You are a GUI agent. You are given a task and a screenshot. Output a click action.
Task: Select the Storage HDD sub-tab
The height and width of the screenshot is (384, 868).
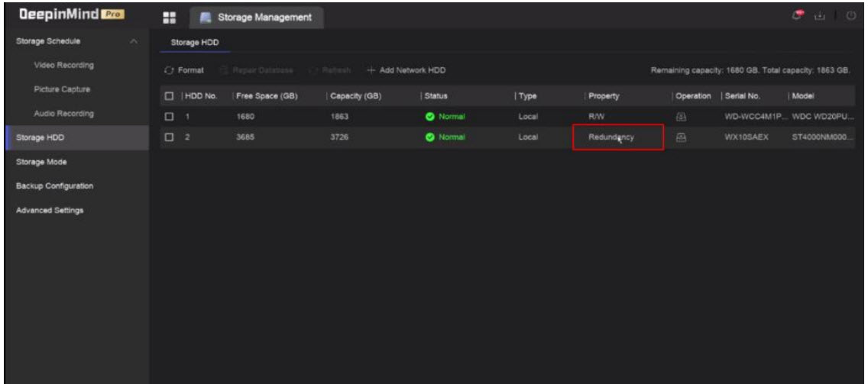(189, 44)
